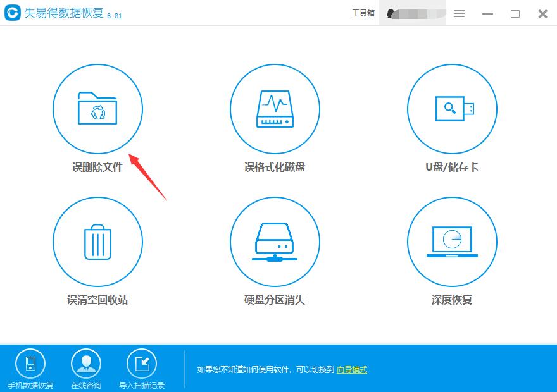Click the network-connected disk partition icon
This screenshot has width=557, height=392.
tap(275, 242)
